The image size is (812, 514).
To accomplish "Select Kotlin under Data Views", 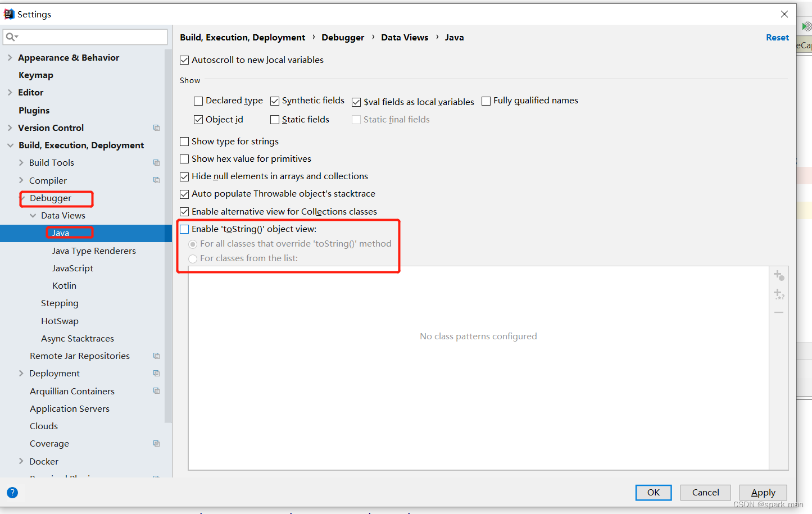I will tap(64, 286).
